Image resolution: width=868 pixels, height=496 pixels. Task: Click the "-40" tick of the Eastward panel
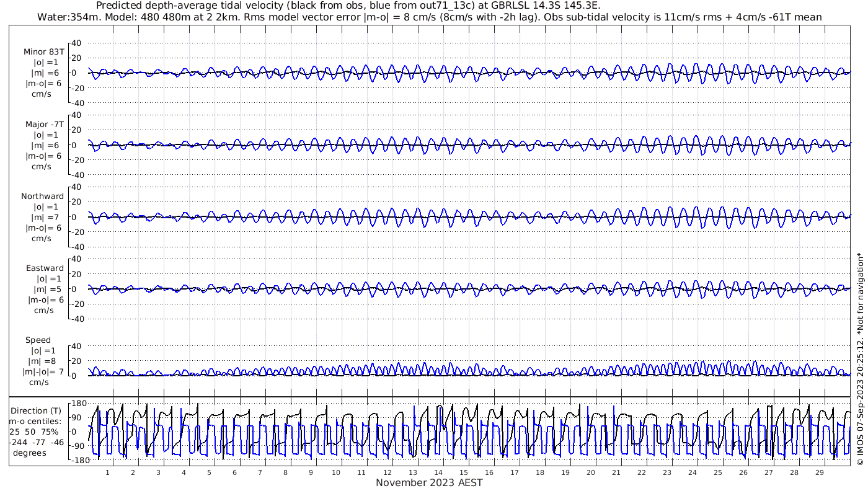point(75,319)
